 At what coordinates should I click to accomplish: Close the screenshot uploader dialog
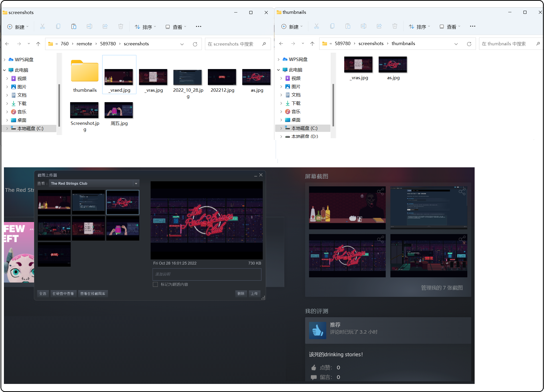pos(261,175)
